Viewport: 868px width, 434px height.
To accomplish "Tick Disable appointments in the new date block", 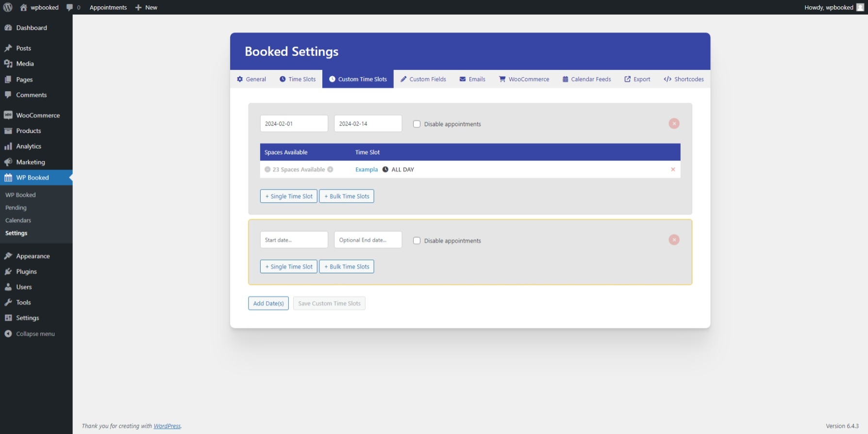I will click(x=417, y=241).
